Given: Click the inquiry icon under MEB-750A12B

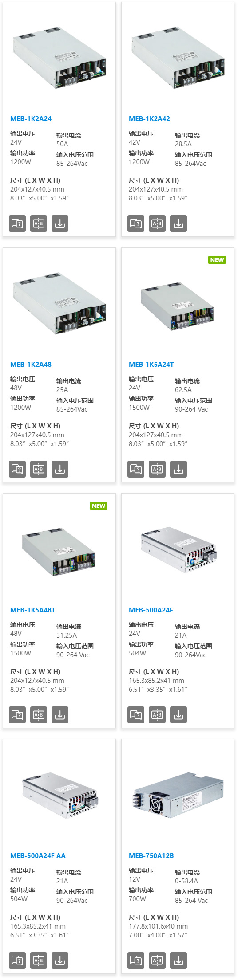Looking at the screenshot, I should [136, 960].
